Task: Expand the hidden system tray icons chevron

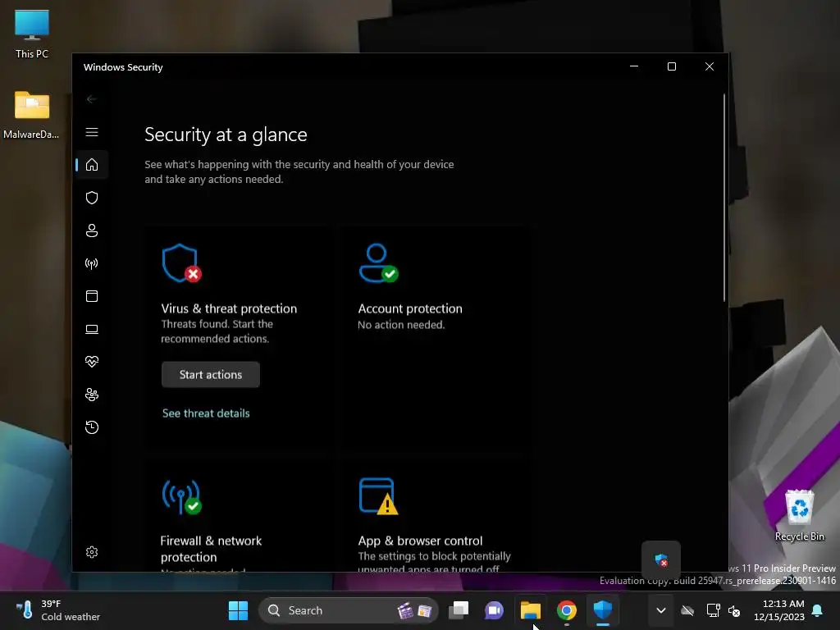Action: [x=661, y=610]
